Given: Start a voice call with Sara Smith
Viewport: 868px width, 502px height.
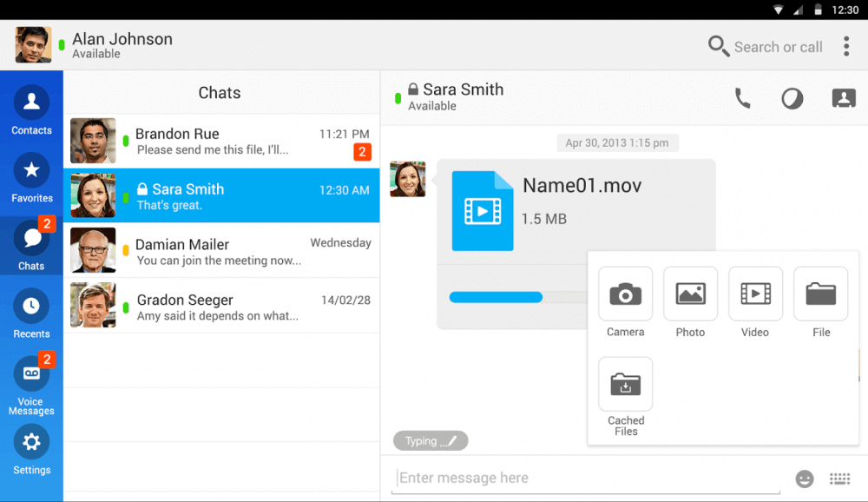Looking at the screenshot, I should (x=742, y=99).
